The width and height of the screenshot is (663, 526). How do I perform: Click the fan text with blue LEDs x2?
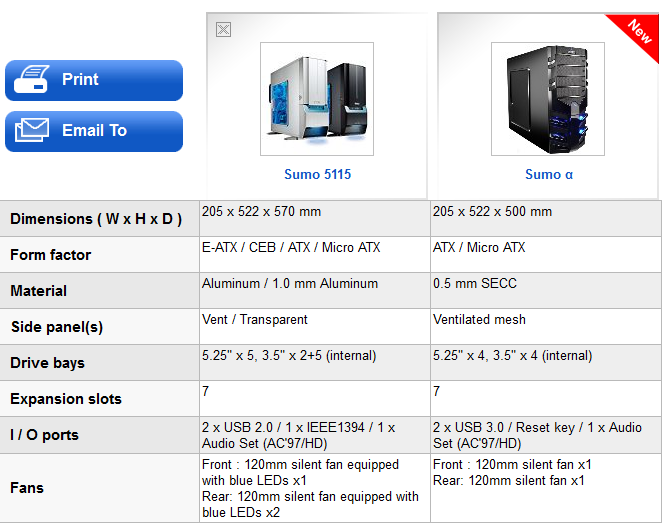pos(310,504)
